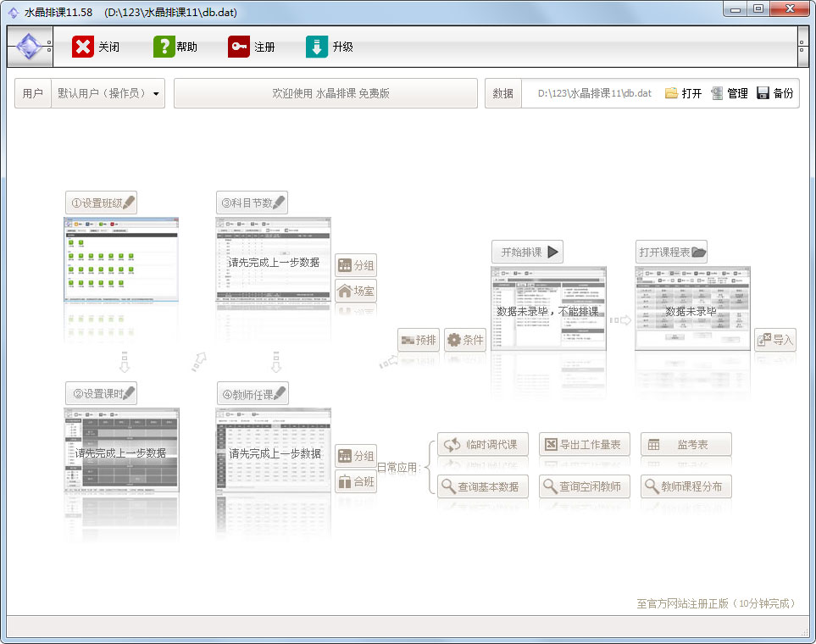This screenshot has width=816, height=644.
Task: Click 查询空闲教师 search free teachers
Action: [585, 487]
